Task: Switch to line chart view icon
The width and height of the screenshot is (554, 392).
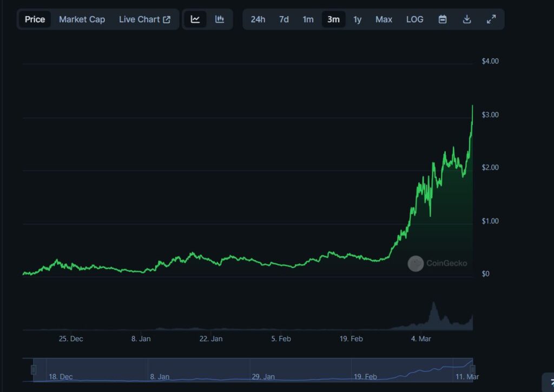Action: (x=195, y=19)
